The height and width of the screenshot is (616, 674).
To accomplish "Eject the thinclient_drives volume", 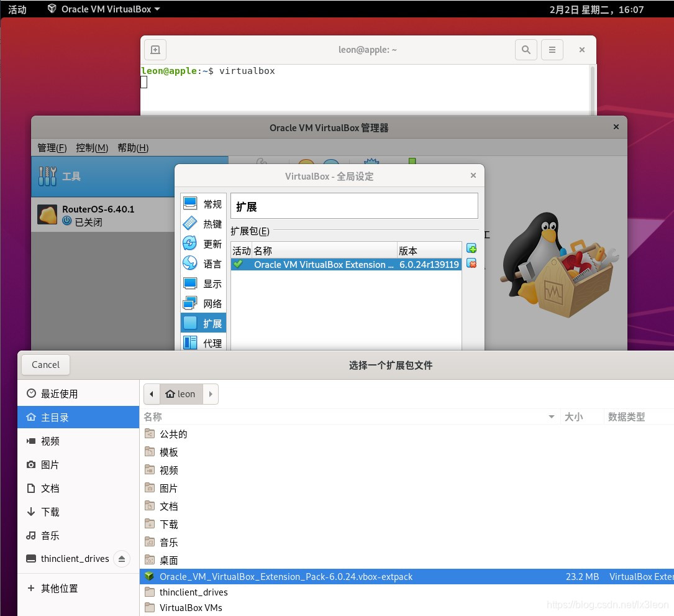I will point(122,559).
